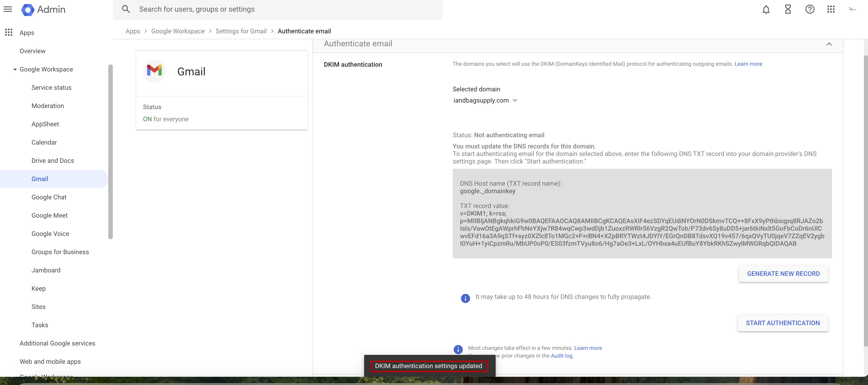The image size is (868, 385).
Task: Open AppSheet settings
Action: 45,124
